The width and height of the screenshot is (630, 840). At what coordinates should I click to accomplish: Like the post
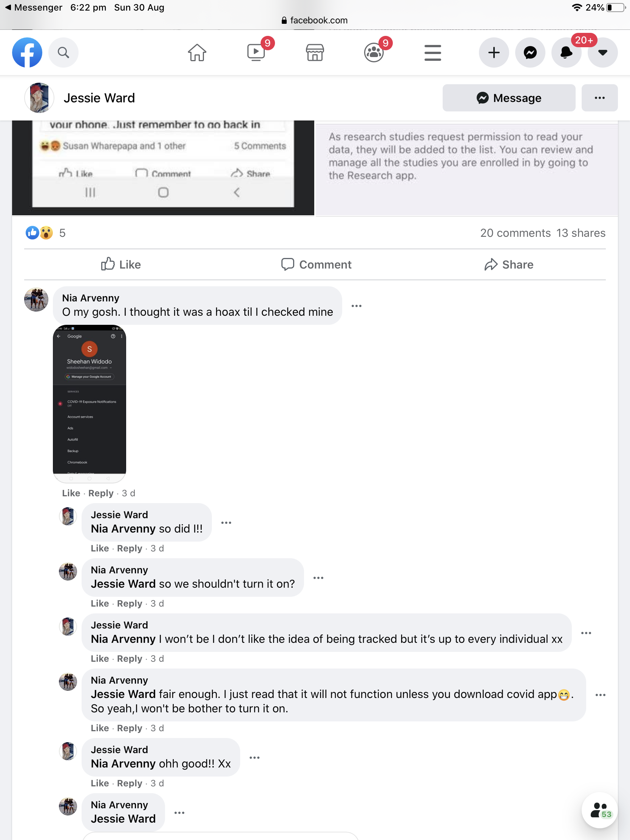[121, 264]
